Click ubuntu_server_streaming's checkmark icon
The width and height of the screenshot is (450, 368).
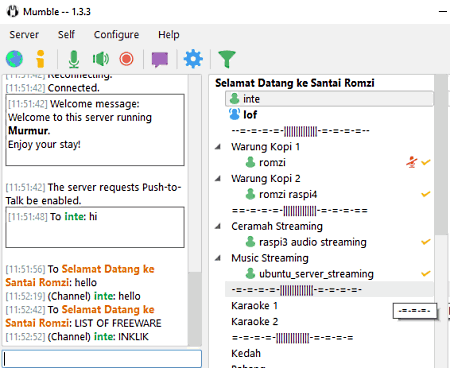point(426,274)
